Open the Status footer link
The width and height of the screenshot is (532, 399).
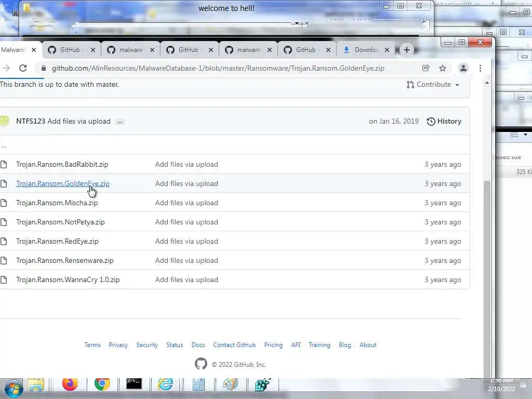[x=175, y=345]
